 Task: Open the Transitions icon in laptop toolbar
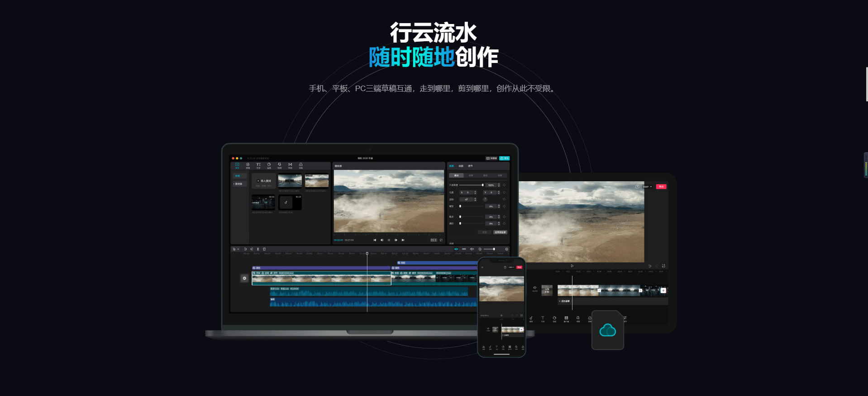(x=290, y=165)
